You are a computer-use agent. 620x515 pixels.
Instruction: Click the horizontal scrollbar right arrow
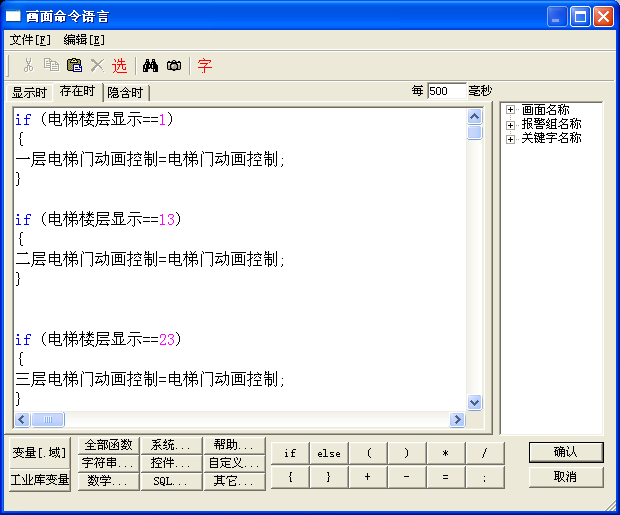coord(457,419)
